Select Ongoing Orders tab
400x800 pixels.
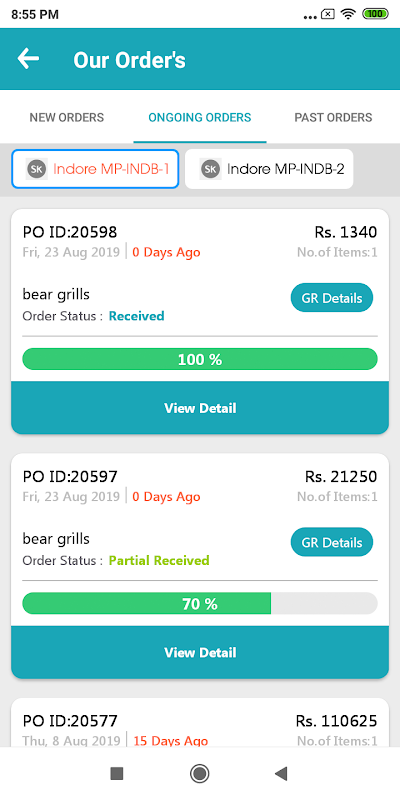pyautogui.click(x=200, y=117)
